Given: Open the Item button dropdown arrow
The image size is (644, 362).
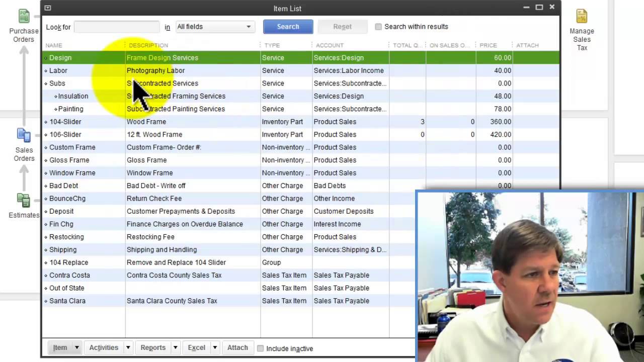Looking at the screenshot, I should click(x=77, y=347).
